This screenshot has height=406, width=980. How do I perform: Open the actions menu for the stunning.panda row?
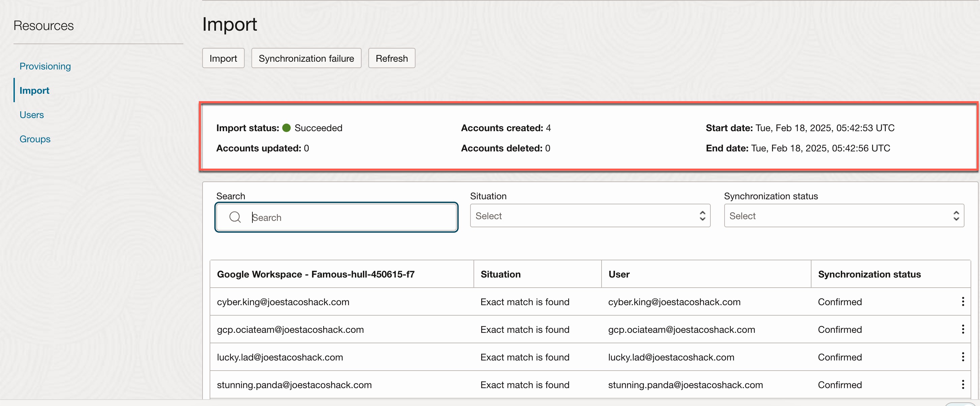click(x=962, y=385)
